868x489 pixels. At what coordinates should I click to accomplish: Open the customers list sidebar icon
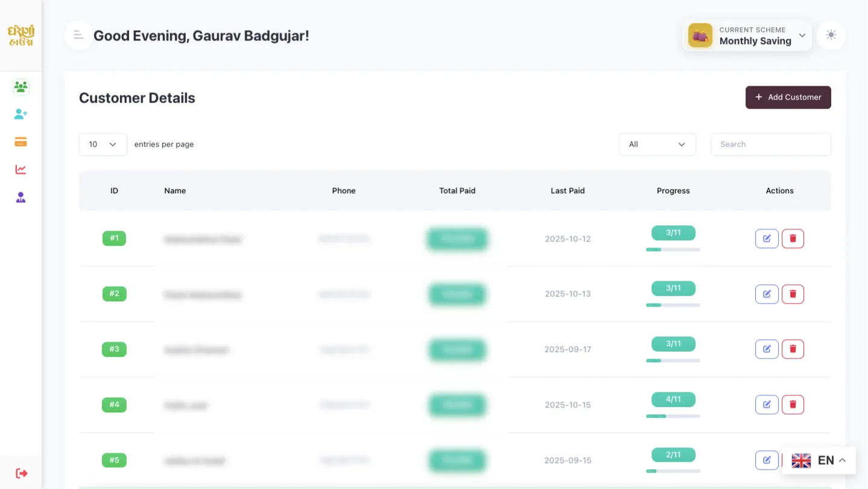tap(21, 87)
